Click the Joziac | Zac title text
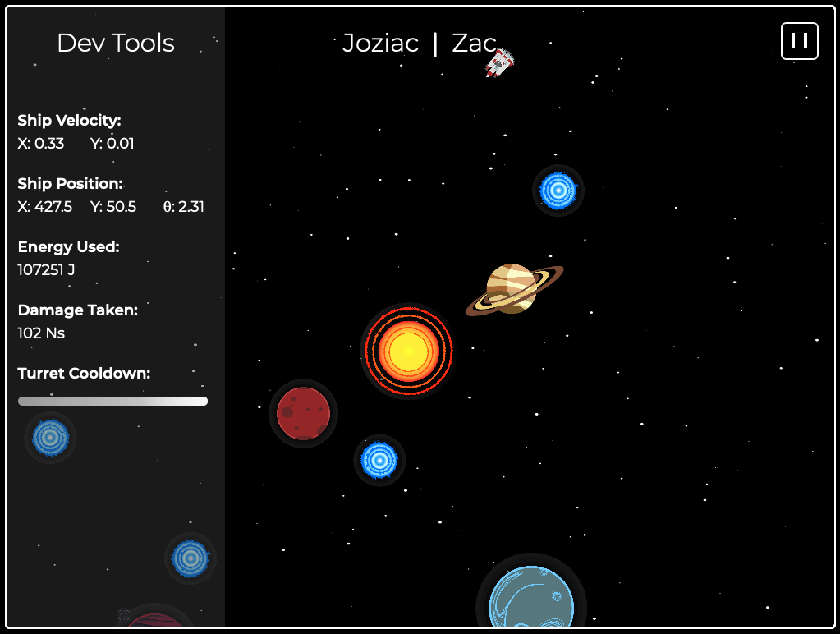The width and height of the screenshot is (840, 634). 420,43
